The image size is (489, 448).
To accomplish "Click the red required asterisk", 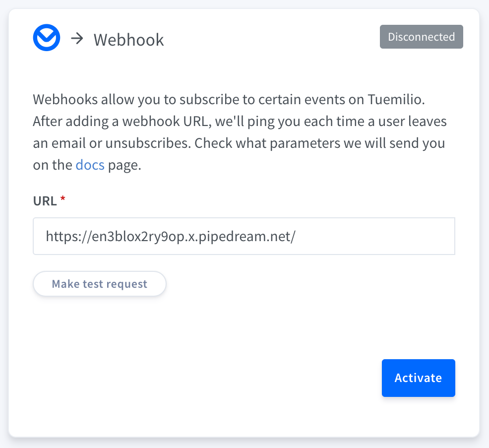I will (62, 200).
